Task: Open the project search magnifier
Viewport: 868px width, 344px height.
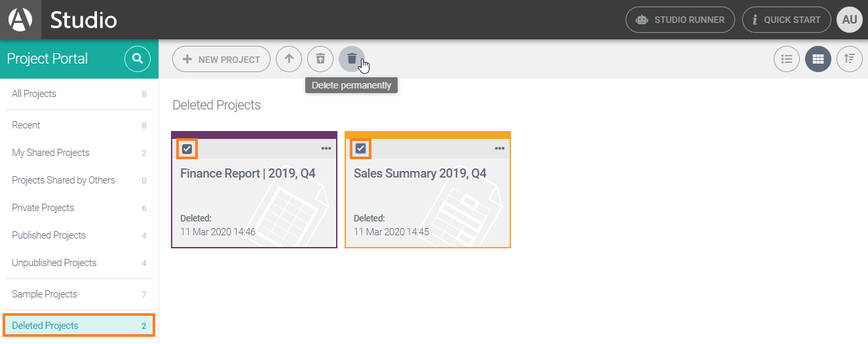Action: (x=138, y=59)
